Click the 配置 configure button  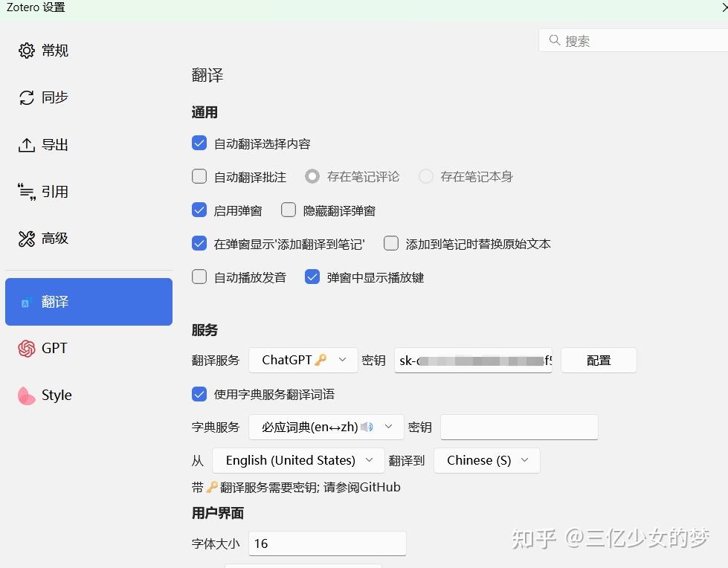(599, 360)
